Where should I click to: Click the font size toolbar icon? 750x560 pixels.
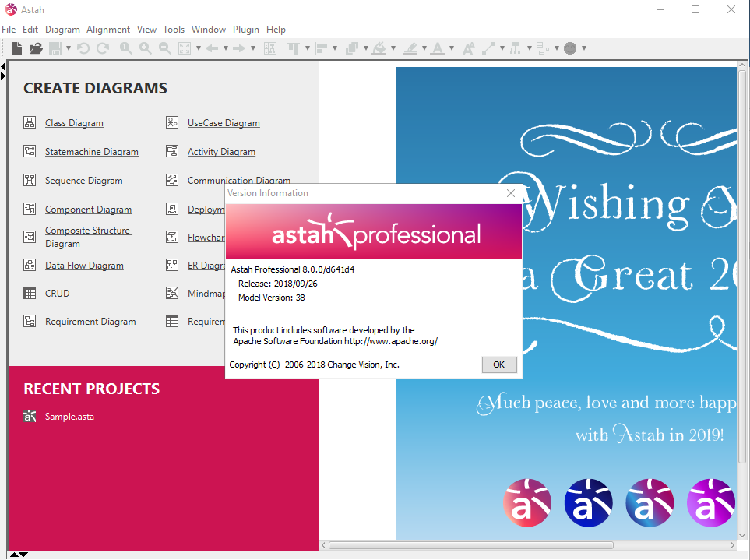469,48
